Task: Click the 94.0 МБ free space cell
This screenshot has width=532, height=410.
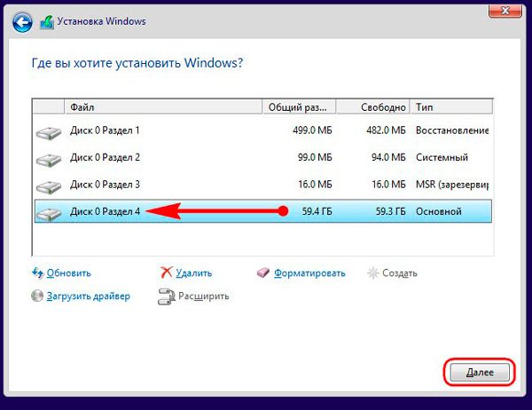Action: [388, 157]
